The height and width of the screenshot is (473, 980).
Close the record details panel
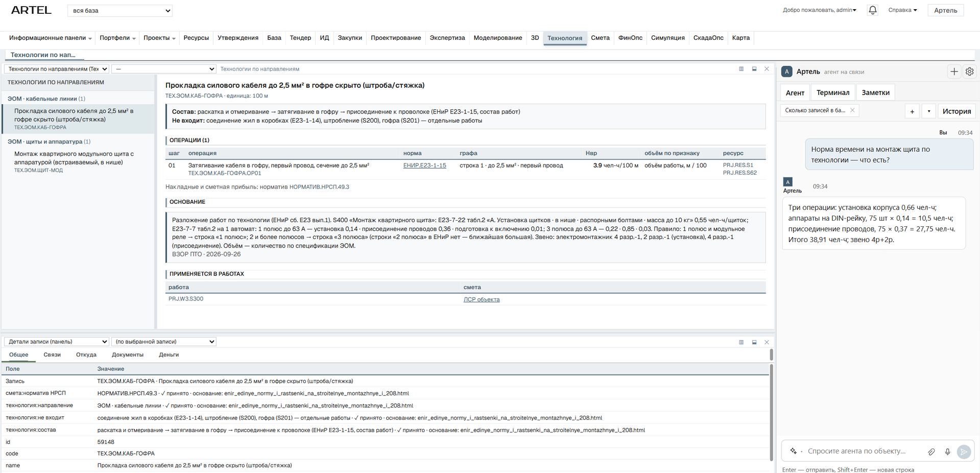[767, 342]
